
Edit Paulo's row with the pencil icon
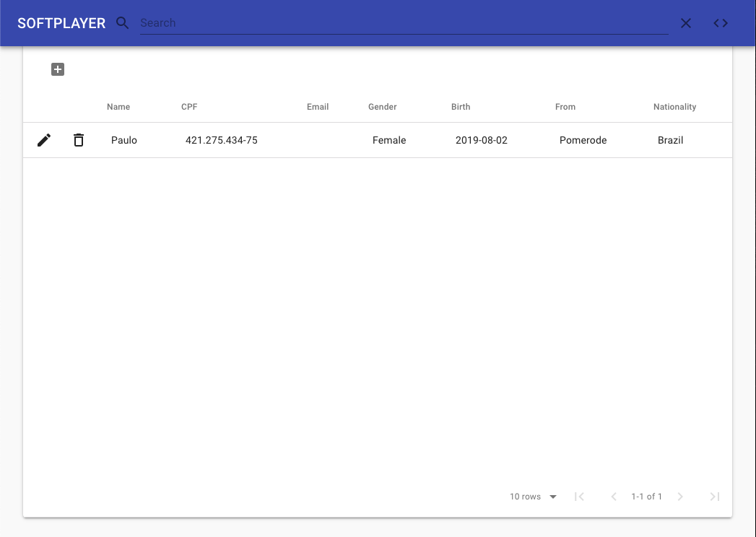pyautogui.click(x=44, y=140)
